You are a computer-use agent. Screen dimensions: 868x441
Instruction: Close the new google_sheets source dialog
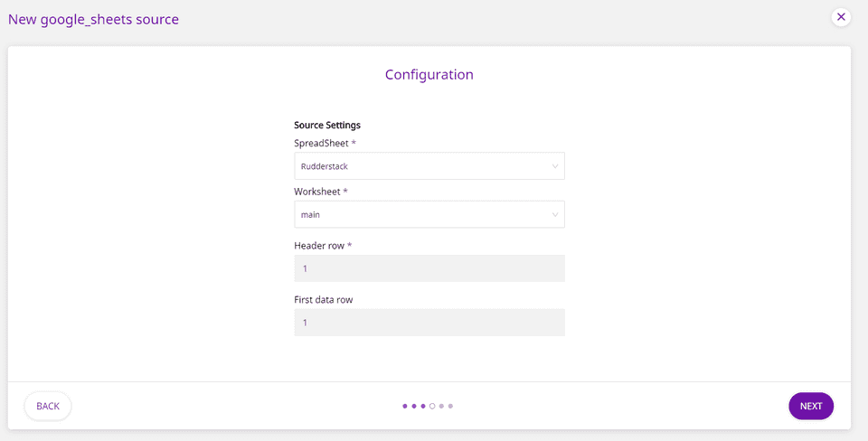(841, 17)
